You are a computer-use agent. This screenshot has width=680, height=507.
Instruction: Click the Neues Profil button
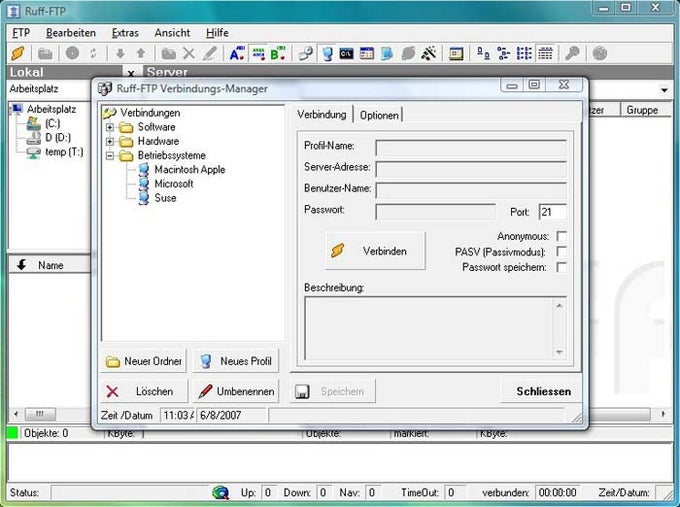[235, 361]
